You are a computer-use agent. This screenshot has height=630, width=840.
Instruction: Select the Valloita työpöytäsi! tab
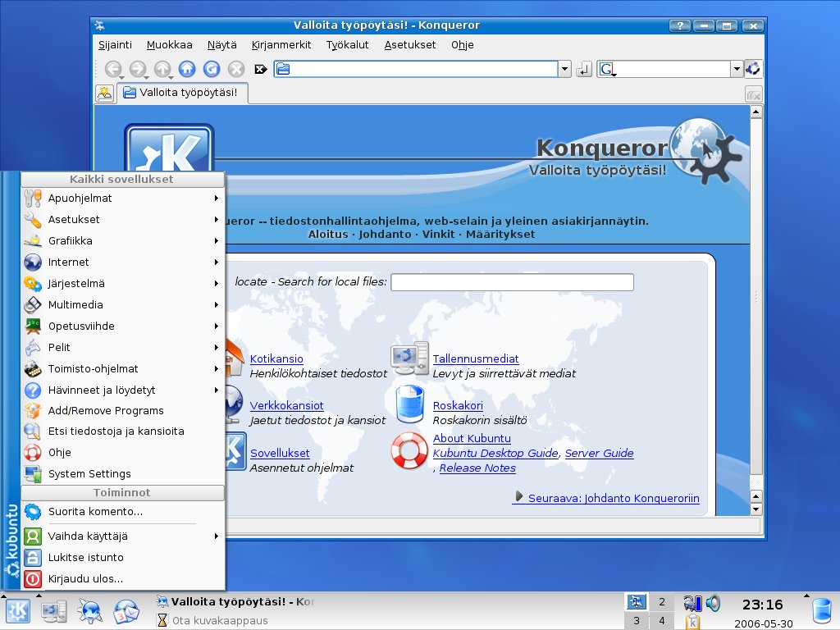pyautogui.click(x=181, y=93)
